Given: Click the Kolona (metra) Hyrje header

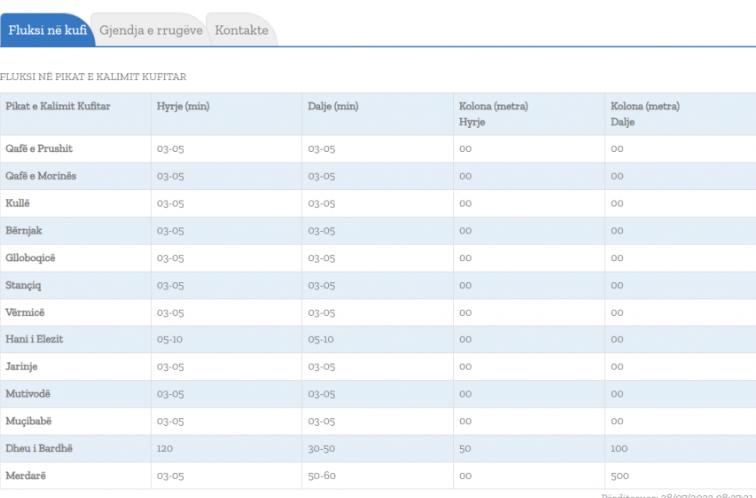Looking at the screenshot, I should pos(493,113).
